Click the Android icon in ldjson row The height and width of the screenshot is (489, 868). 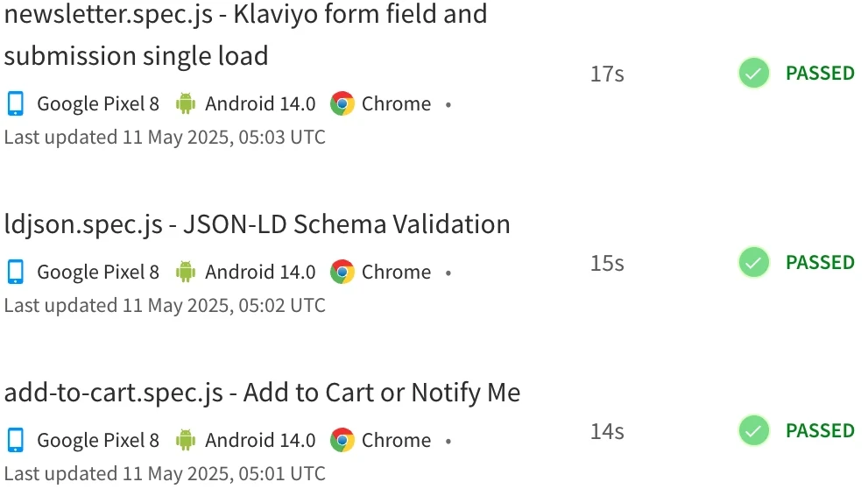[x=186, y=272]
